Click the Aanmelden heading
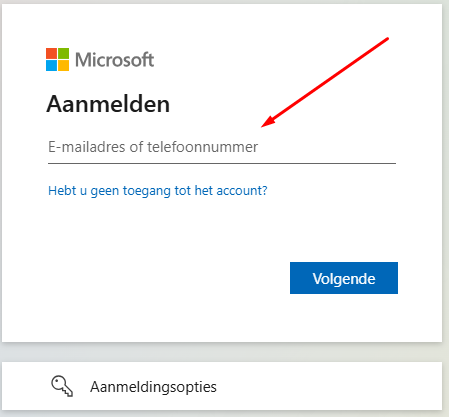 108,104
